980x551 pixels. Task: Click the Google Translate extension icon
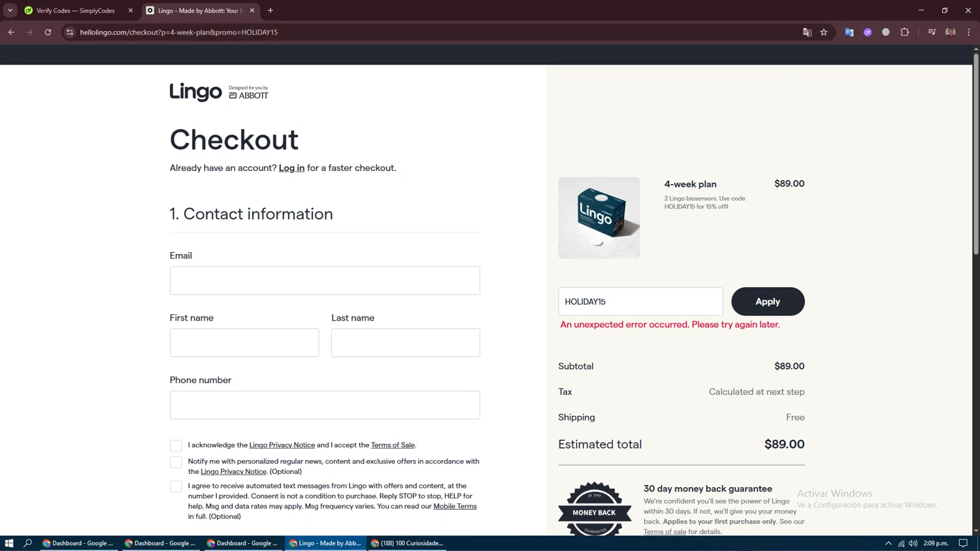tap(849, 32)
